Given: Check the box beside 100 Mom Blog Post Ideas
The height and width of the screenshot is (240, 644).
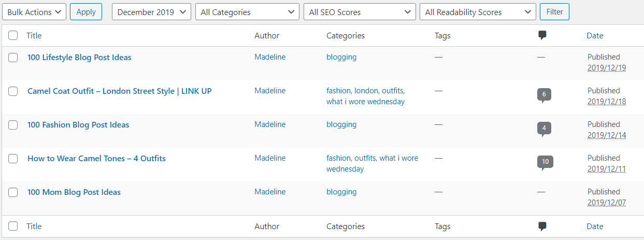Looking at the screenshot, I should pyautogui.click(x=13, y=192).
